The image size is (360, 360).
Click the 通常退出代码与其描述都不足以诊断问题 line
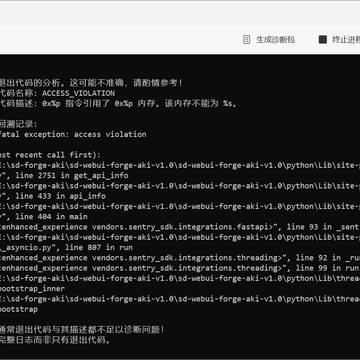(x=82, y=330)
